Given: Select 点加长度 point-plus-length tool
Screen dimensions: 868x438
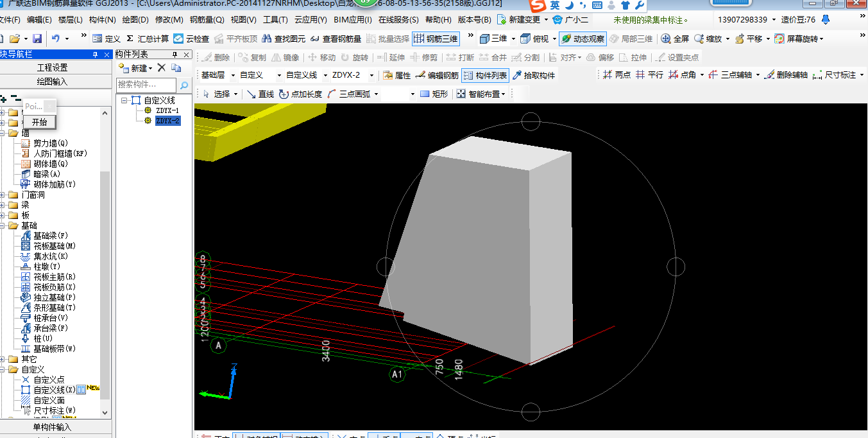Looking at the screenshot, I should pyautogui.click(x=301, y=94).
